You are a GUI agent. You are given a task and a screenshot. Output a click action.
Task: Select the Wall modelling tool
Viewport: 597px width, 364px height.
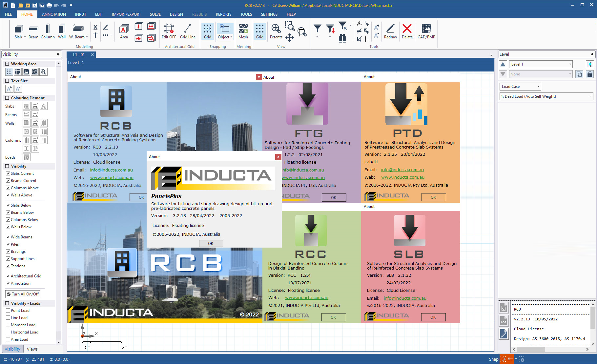62,31
